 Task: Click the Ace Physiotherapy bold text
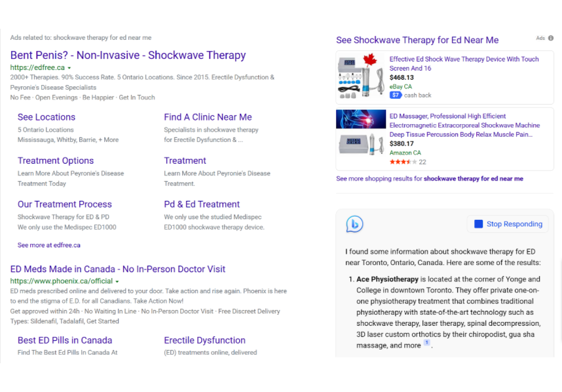[387, 279]
